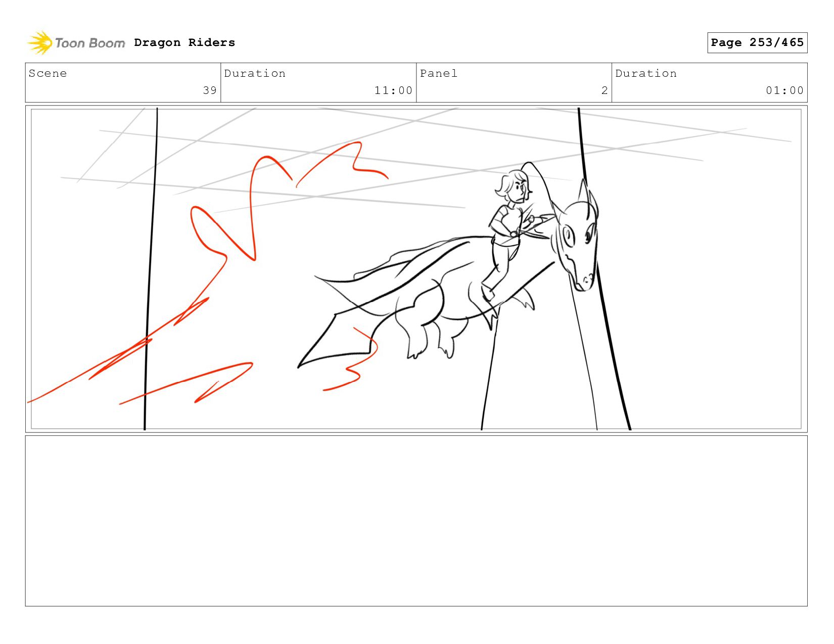The image size is (834, 644).
Task: Click the 'Page 253/465' page indicator
Action: tap(757, 43)
